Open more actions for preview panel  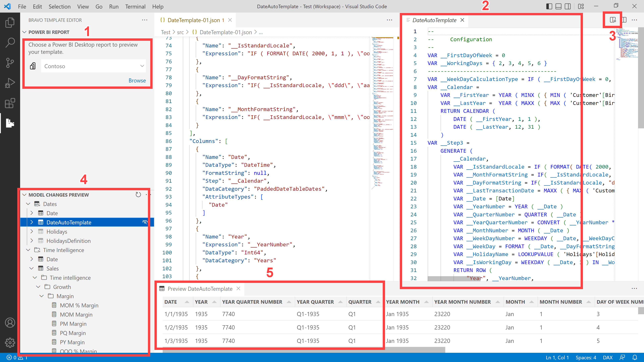634,289
